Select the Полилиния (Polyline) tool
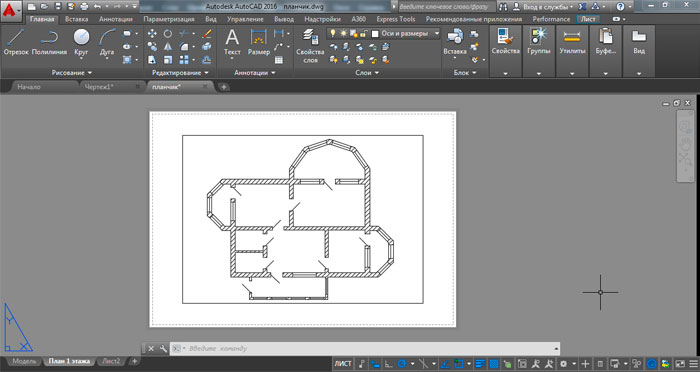Image resolution: width=700 pixels, height=372 pixels. 49,42
